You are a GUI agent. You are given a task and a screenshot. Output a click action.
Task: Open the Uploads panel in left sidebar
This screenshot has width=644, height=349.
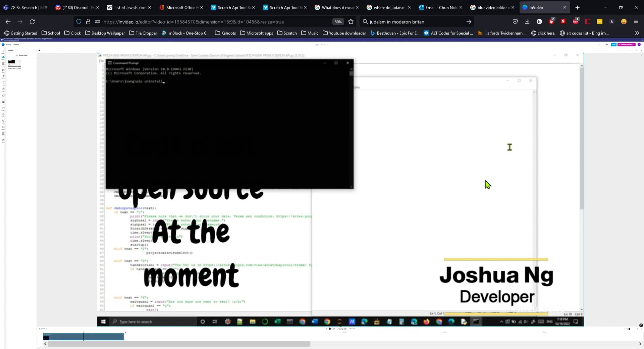[x=3, y=57]
